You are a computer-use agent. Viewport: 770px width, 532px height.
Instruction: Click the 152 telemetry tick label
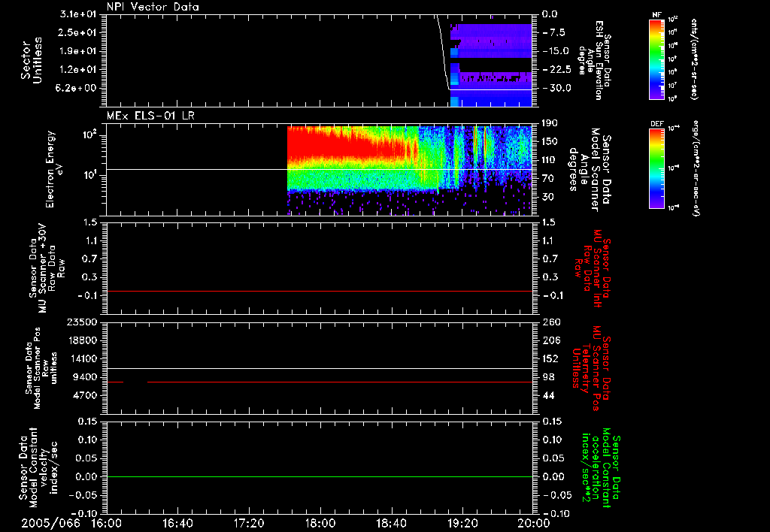click(x=551, y=358)
